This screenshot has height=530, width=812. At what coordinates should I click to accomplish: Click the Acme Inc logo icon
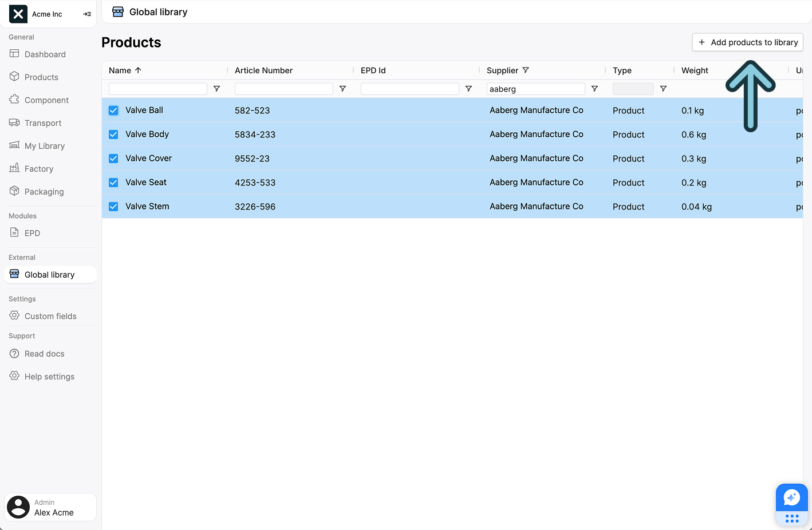pos(18,14)
